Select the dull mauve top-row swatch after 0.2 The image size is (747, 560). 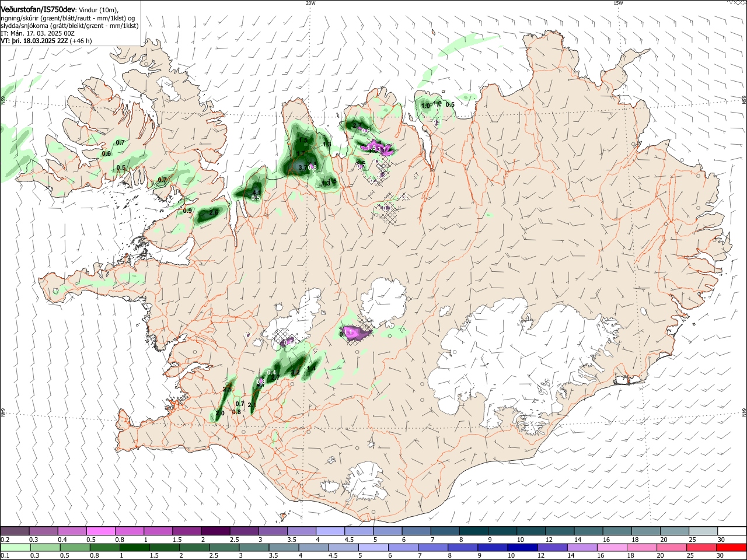pos(15,531)
